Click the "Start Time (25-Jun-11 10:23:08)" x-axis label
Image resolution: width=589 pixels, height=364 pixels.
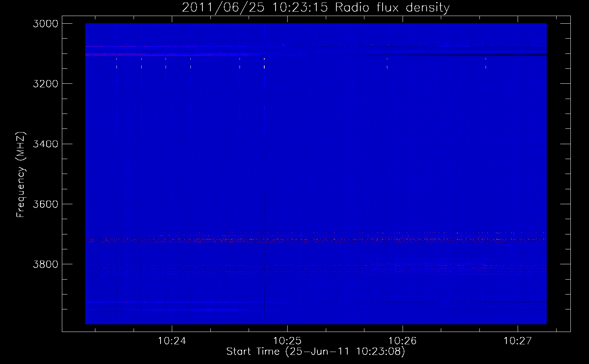316,352
